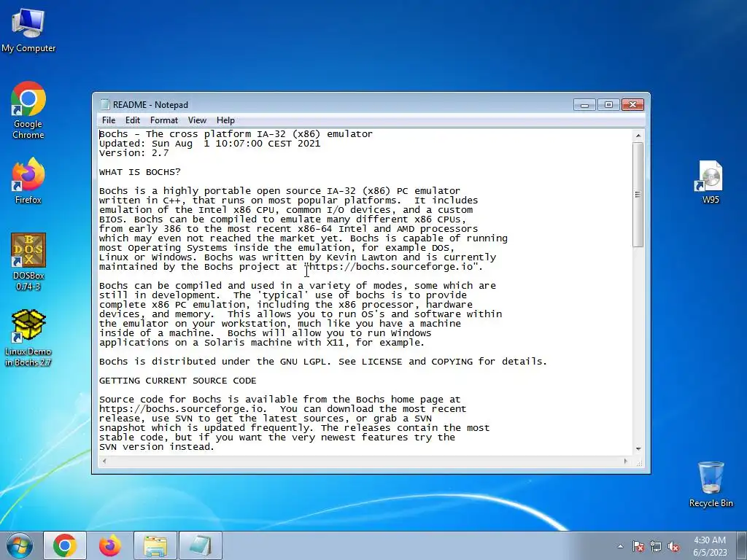Image resolution: width=747 pixels, height=560 pixels.
Task: Select the Recycle Bin icon
Action: click(x=711, y=484)
